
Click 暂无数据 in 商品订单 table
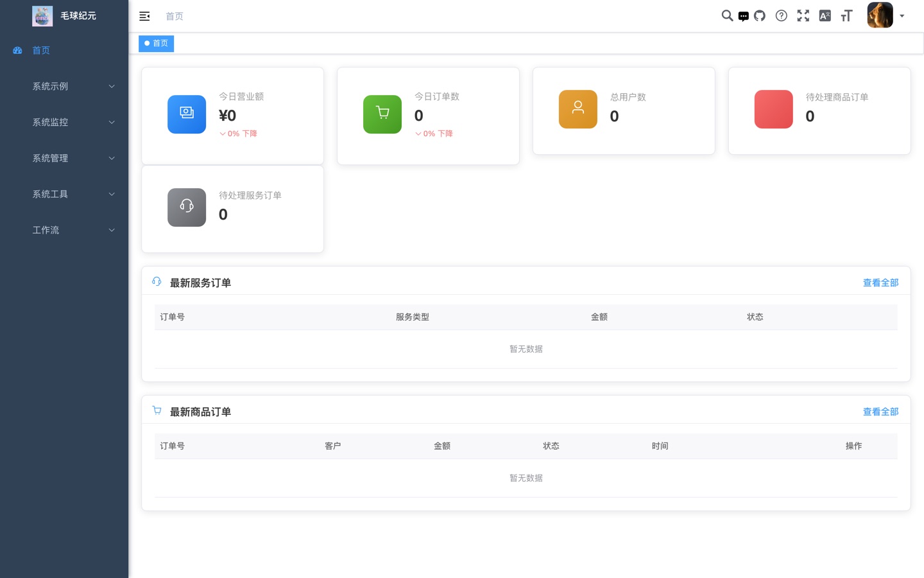coord(526,478)
